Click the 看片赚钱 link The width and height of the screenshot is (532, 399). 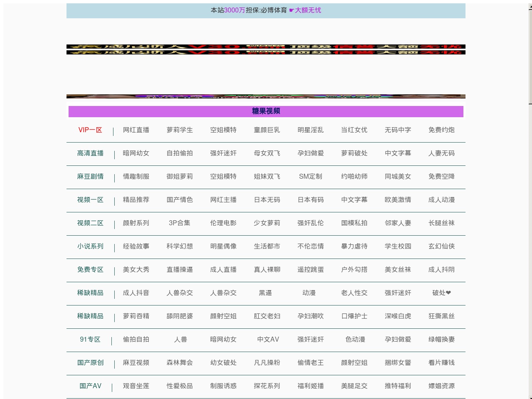click(441, 363)
